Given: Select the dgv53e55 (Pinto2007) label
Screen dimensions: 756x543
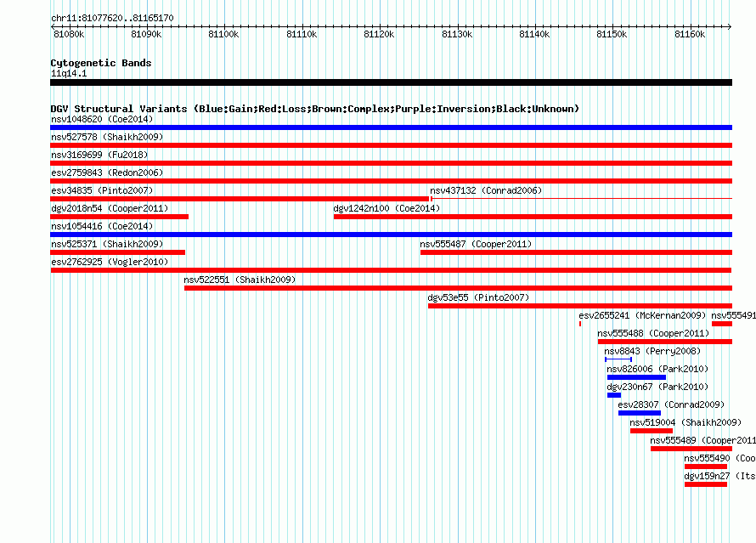Looking at the screenshot, I should click(x=478, y=297).
